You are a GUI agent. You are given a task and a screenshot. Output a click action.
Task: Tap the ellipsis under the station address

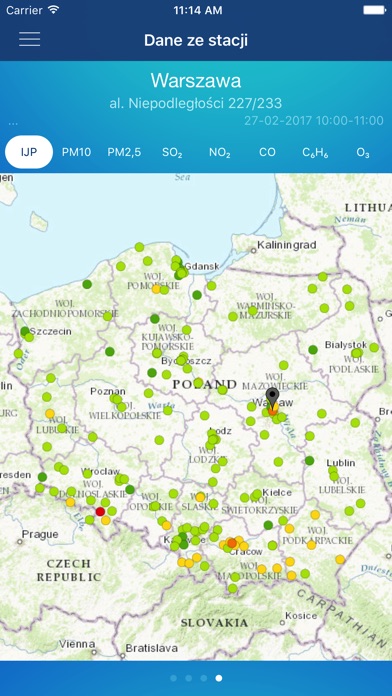click(13, 123)
